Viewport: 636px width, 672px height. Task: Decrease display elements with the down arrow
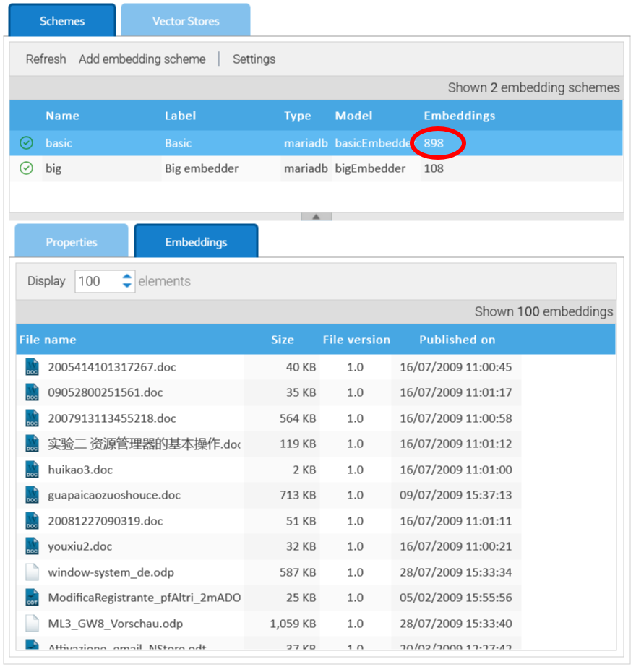(x=127, y=286)
